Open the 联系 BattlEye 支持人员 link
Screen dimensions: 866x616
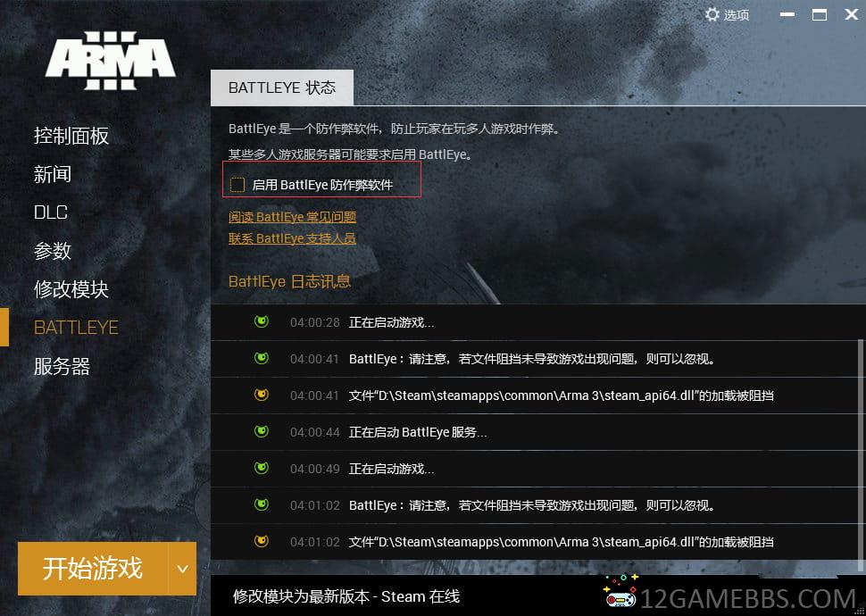click(x=292, y=238)
